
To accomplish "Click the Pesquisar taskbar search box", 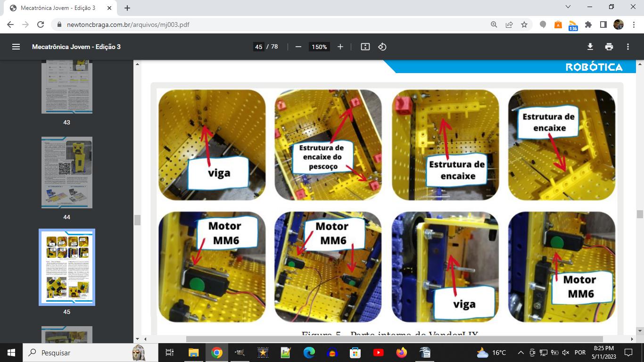I will click(x=90, y=353).
